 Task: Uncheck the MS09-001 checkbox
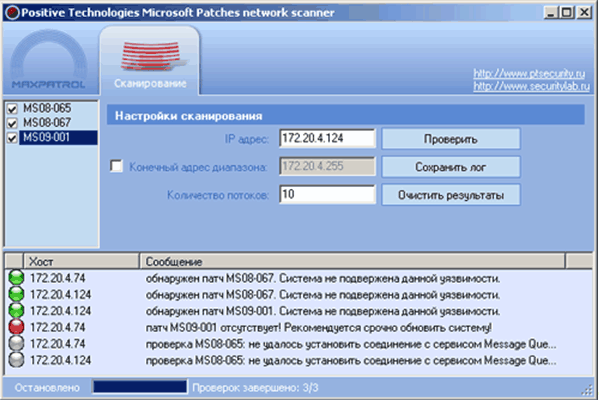[x=12, y=138]
